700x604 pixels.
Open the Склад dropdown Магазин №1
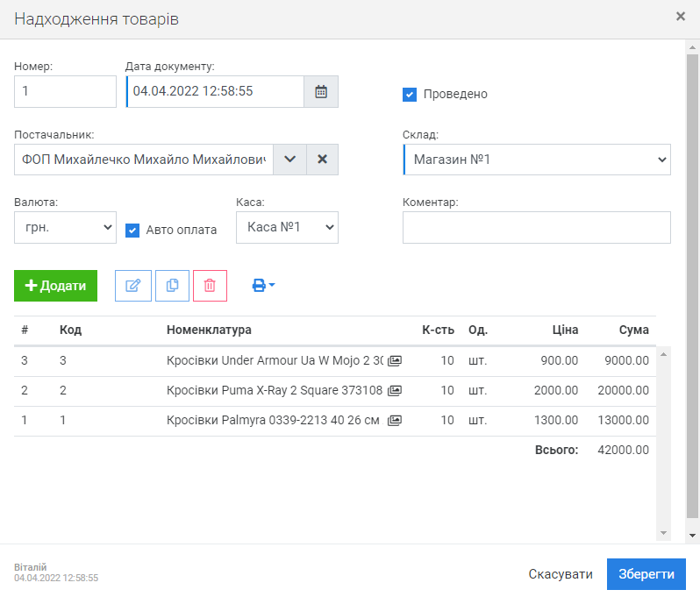[x=537, y=160]
